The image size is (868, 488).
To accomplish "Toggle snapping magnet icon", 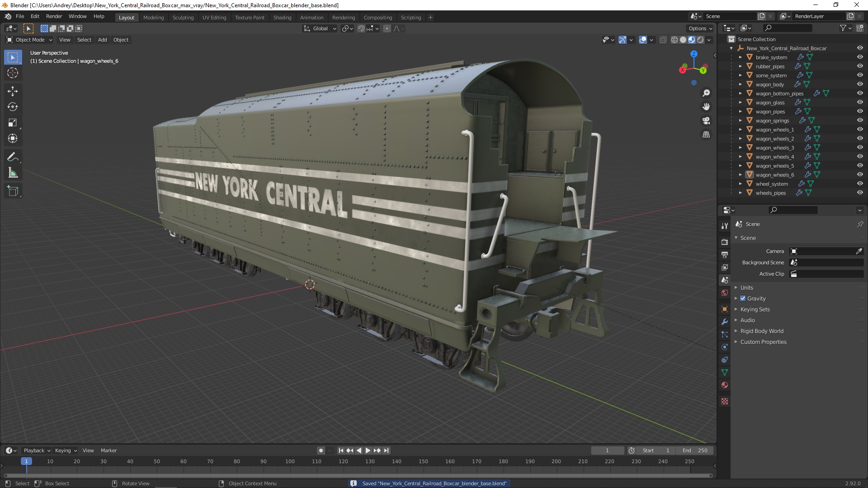I will tap(361, 28).
